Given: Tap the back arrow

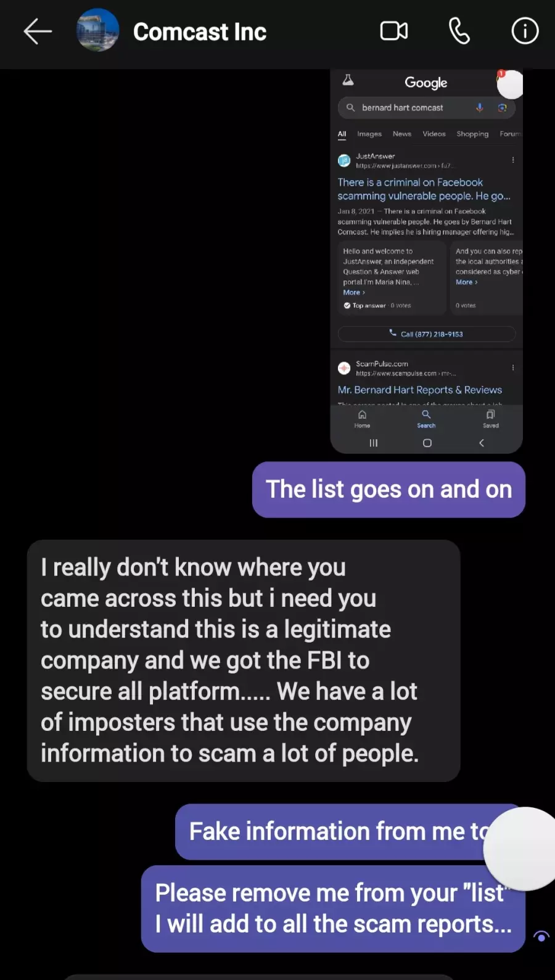Looking at the screenshot, I should click(37, 31).
